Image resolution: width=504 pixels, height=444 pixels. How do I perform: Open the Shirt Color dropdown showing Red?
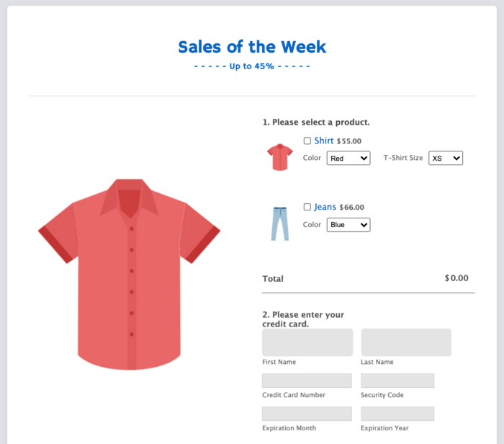[348, 158]
